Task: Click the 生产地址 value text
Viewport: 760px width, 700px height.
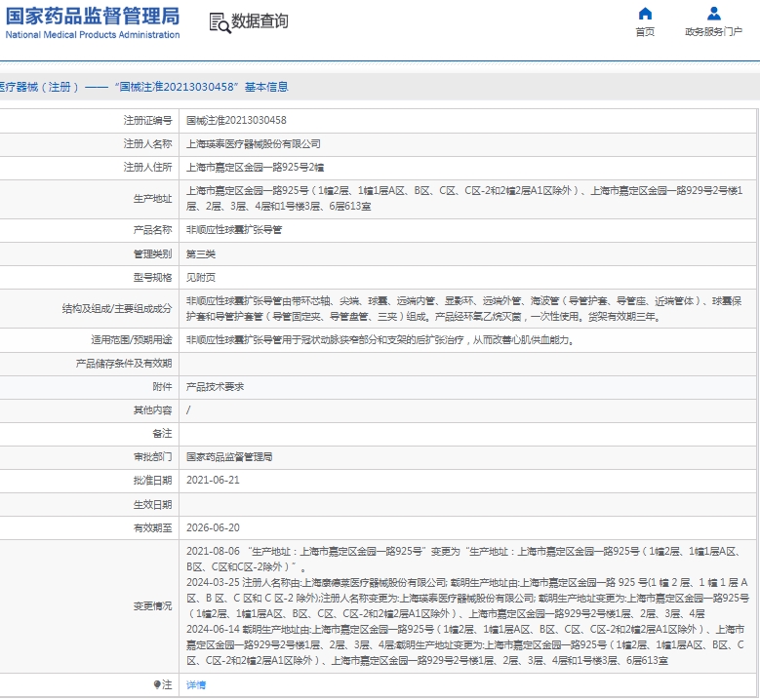Action: (x=464, y=199)
